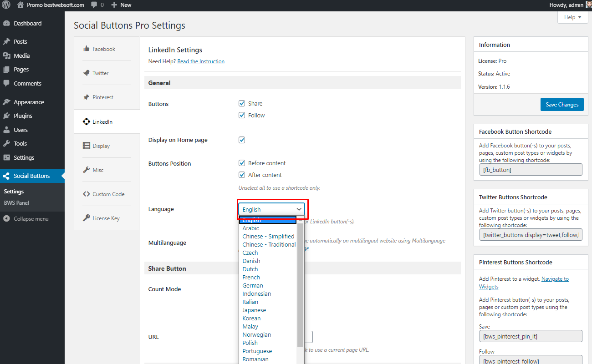Click the plus icon for New
This screenshot has height=364, width=592.
(114, 5)
